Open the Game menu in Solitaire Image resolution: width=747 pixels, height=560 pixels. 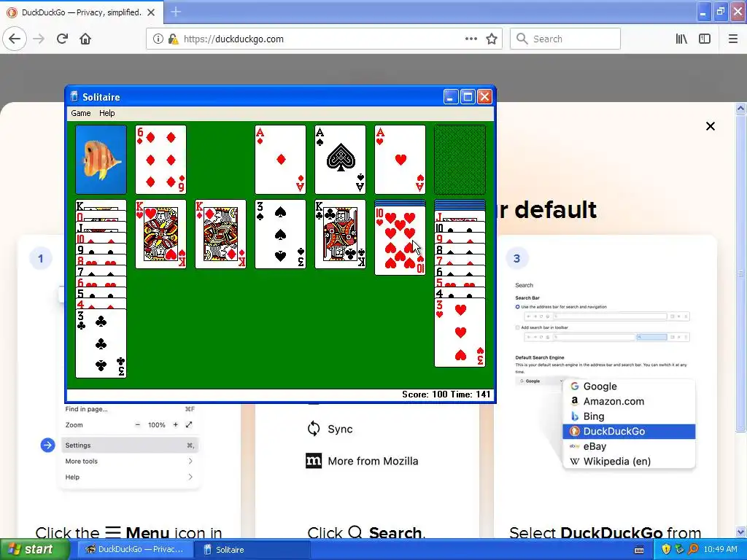click(x=80, y=113)
